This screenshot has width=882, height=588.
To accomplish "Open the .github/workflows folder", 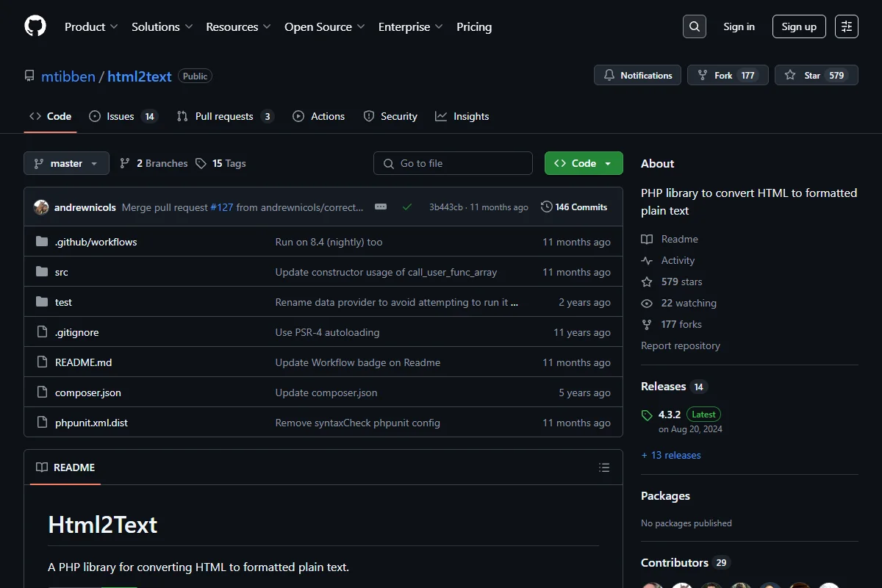I will pyautogui.click(x=96, y=242).
